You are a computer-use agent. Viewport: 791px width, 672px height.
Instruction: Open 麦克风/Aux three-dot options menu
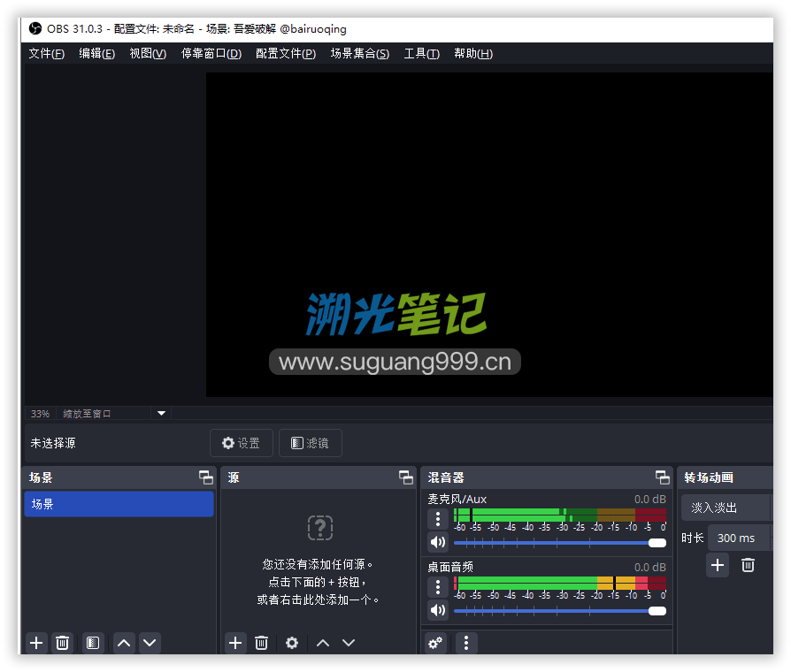coord(438,519)
